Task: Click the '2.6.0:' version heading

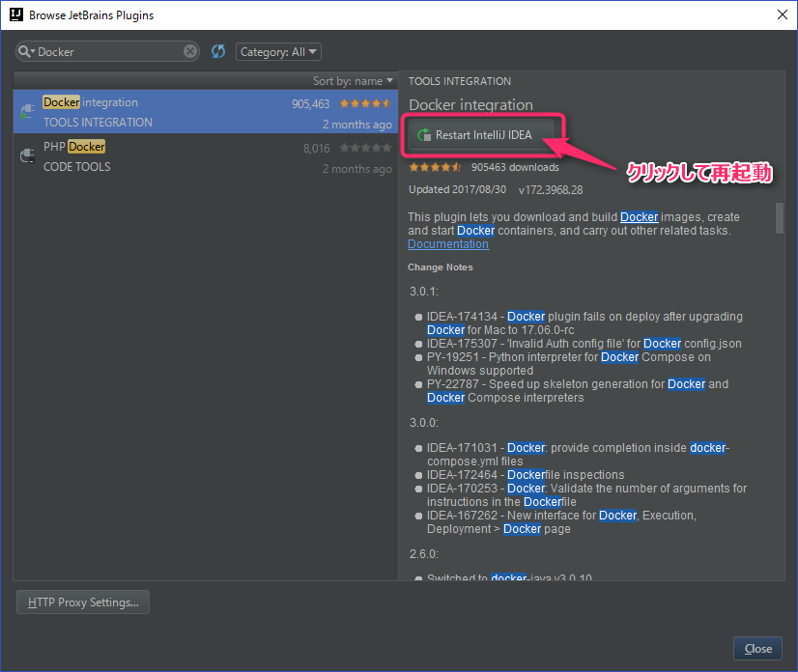Action: pyautogui.click(x=424, y=554)
